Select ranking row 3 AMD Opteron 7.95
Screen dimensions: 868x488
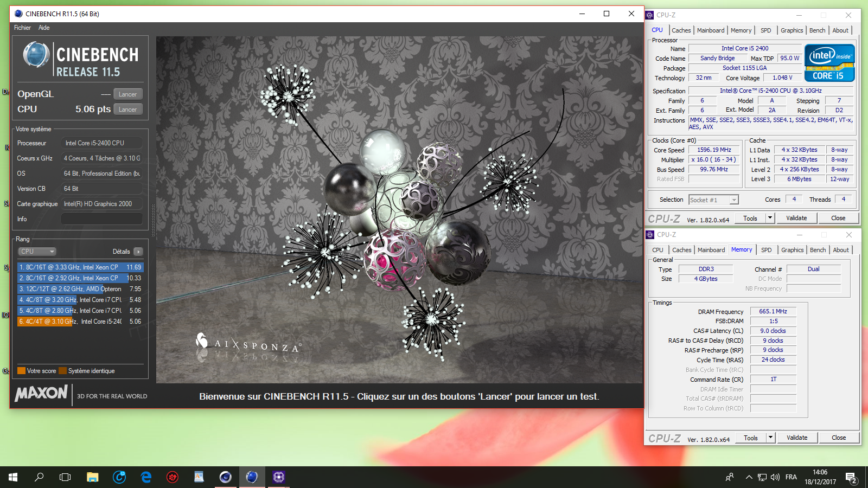tap(80, 289)
